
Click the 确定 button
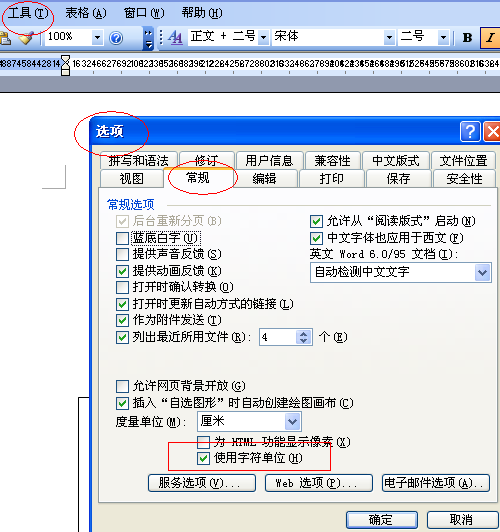click(381, 519)
